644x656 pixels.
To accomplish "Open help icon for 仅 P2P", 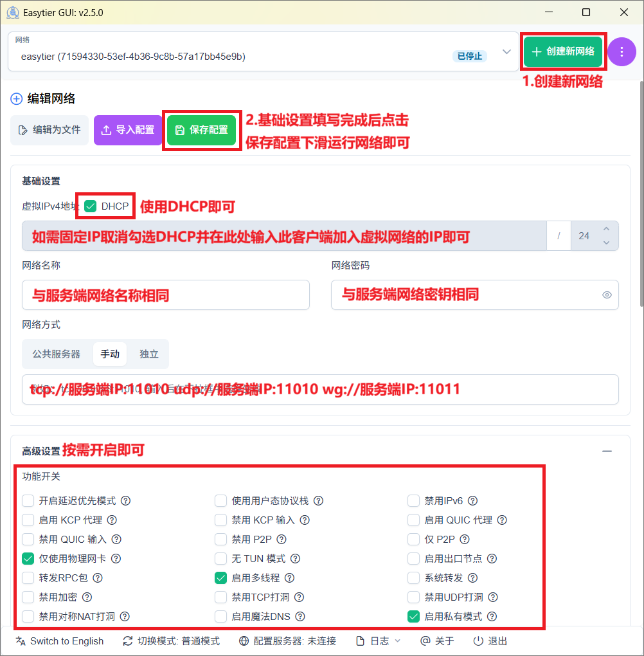I will coord(465,540).
